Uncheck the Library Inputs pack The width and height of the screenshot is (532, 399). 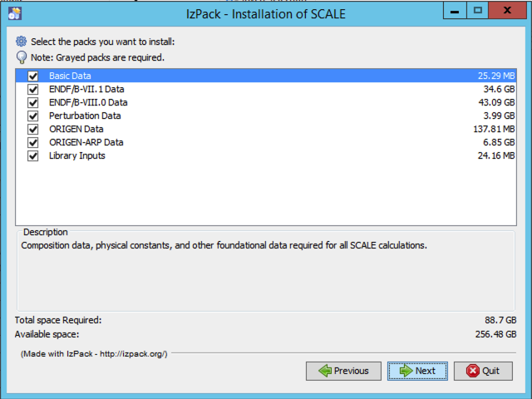[33, 155]
